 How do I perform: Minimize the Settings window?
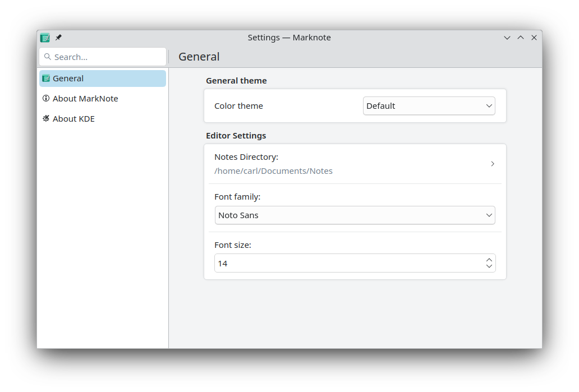pyautogui.click(x=507, y=38)
